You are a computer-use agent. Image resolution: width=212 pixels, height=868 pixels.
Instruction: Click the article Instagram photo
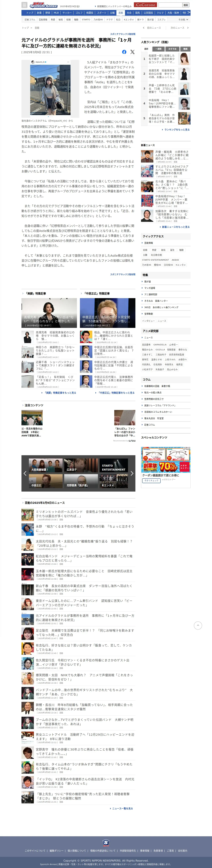pyautogui.click(x=50, y=89)
